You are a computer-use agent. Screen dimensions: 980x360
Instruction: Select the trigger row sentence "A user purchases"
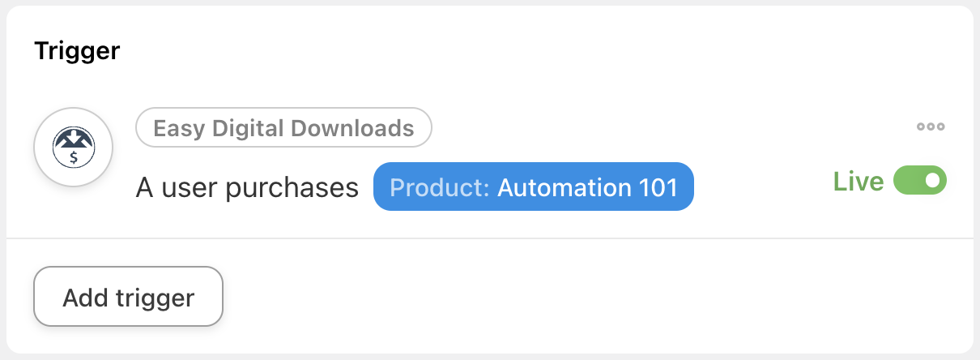(247, 188)
